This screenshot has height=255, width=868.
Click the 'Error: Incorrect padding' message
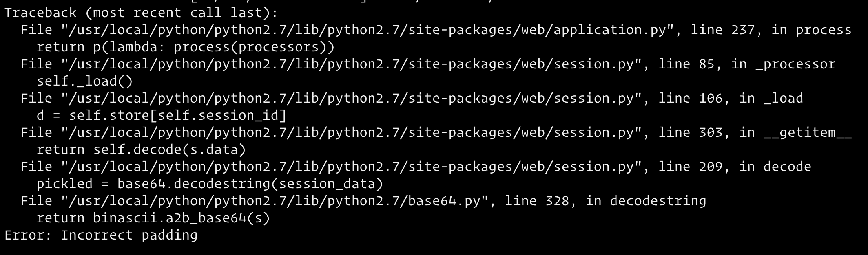click(101, 235)
